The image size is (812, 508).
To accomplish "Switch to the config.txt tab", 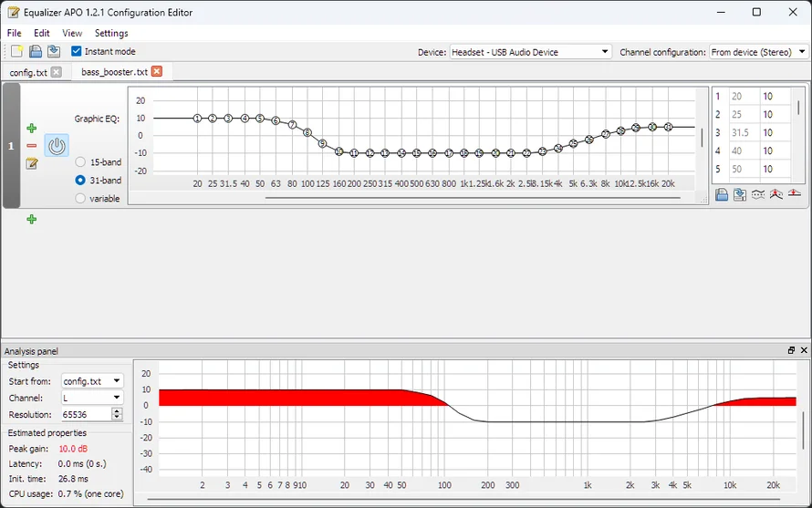I will point(28,72).
